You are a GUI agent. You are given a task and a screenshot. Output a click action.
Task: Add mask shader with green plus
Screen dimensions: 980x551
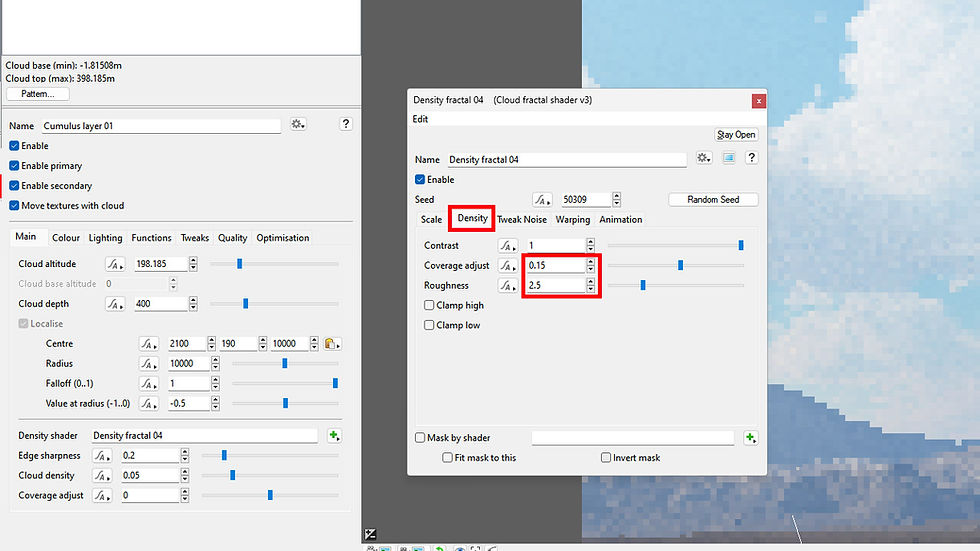coord(751,438)
